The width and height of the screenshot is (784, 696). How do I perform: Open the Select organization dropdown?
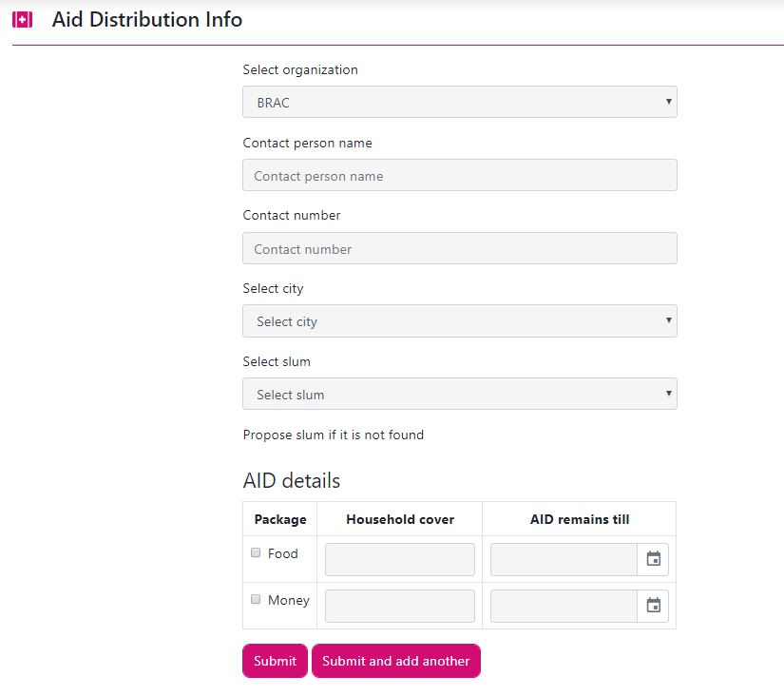(459, 102)
